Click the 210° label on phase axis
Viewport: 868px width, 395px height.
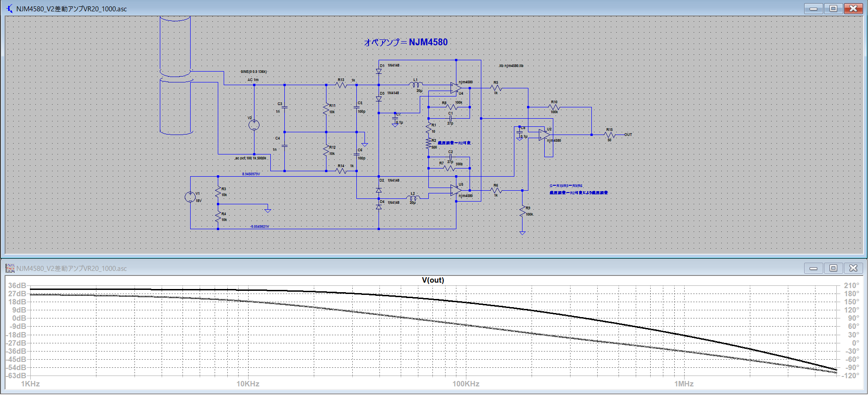(851, 285)
